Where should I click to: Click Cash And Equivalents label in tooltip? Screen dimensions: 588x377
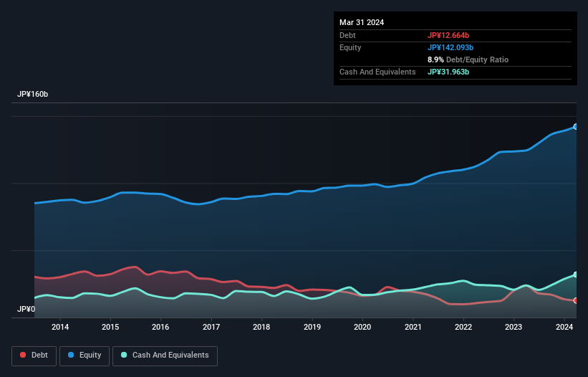coord(377,72)
